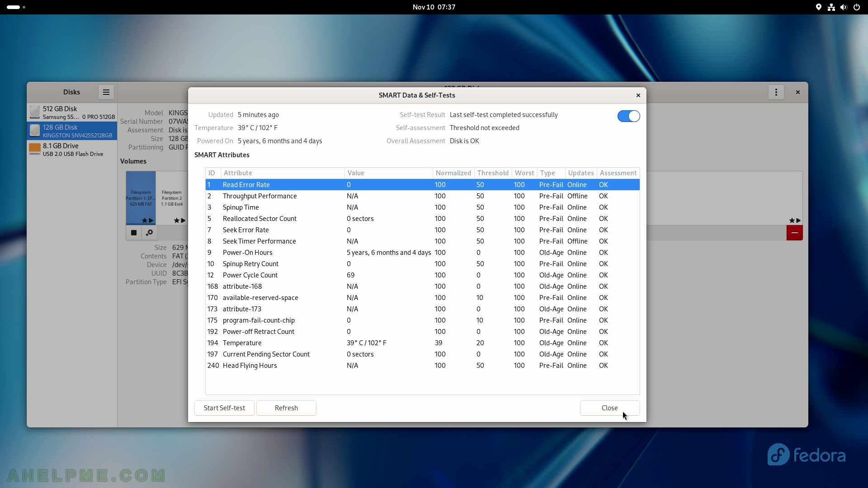Image resolution: width=868 pixels, height=488 pixels.
Task: Close the SMART Data dialog with X
Action: (638, 95)
